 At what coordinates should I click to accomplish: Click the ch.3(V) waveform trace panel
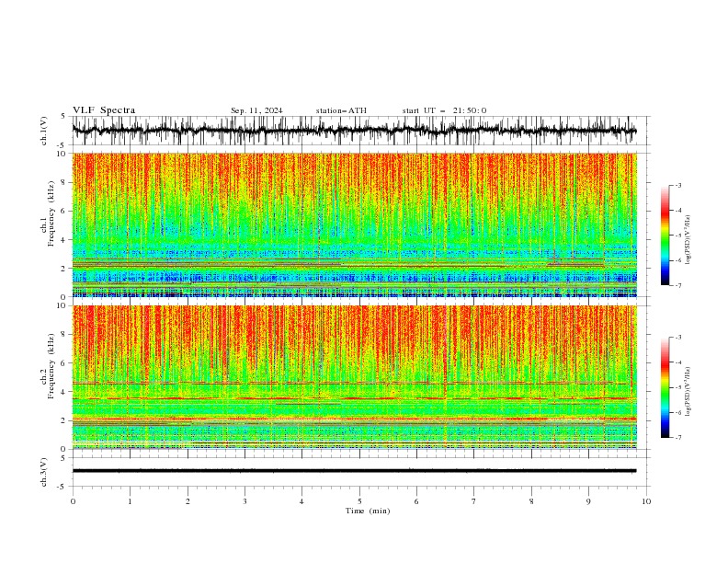click(361, 471)
